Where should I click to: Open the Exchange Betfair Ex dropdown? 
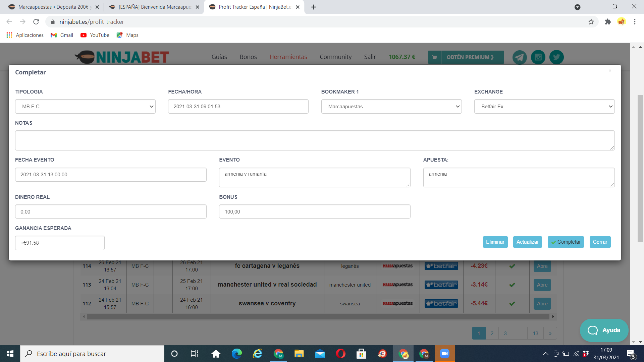544,107
